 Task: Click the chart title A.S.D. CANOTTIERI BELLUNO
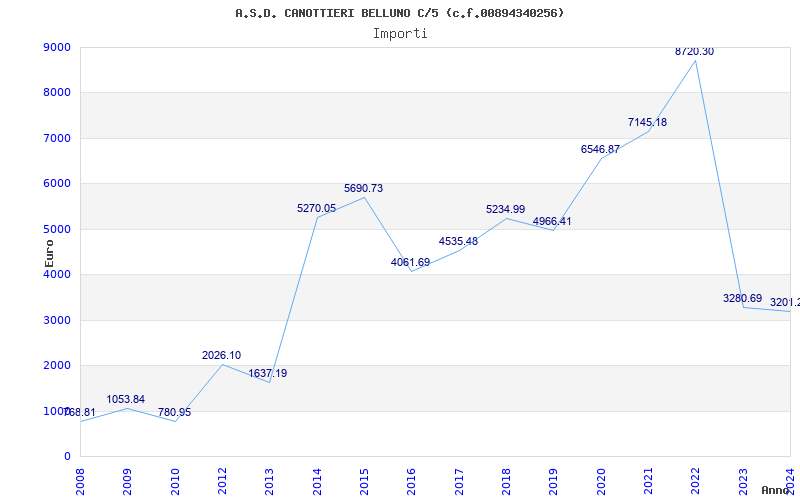coord(399,13)
